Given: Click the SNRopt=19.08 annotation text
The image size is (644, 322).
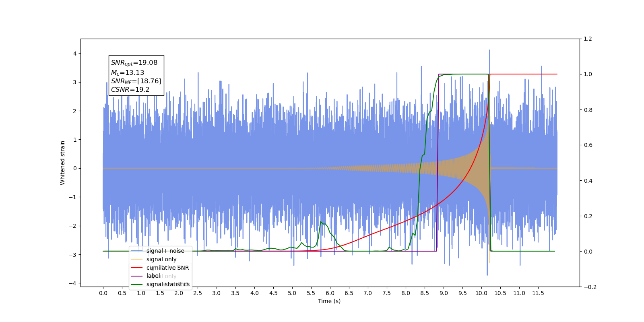Looking at the screenshot, I should point(134,63).
